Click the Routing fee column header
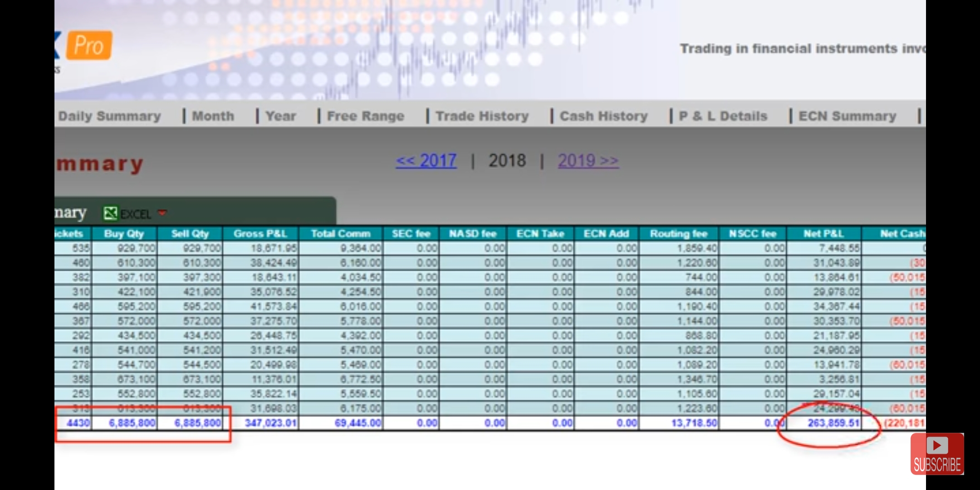This screenshot has height=490, width=980. (x=678, y=234)
